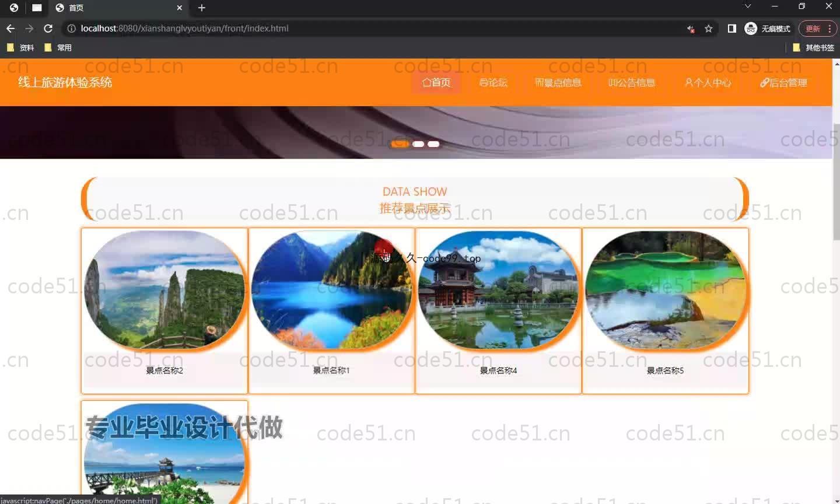840x504 pixels.
Task: Click the DATA SHOW heading
Action: click(415, 191)
